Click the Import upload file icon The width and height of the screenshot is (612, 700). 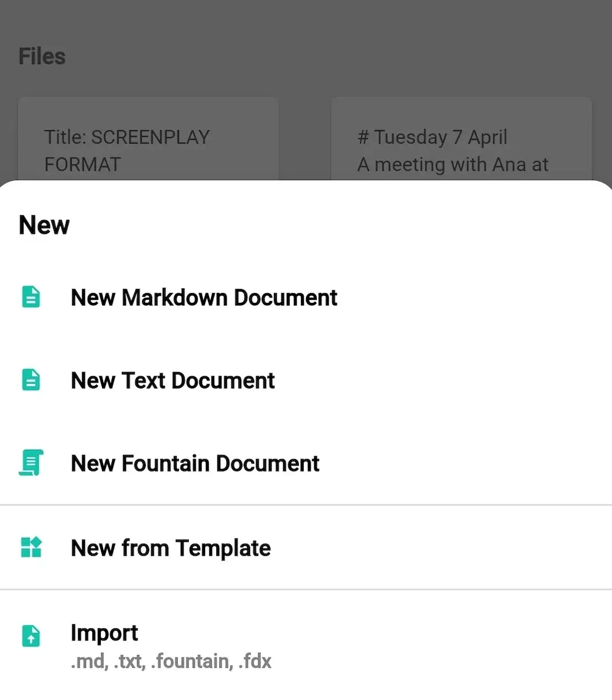tap(30, 635)
